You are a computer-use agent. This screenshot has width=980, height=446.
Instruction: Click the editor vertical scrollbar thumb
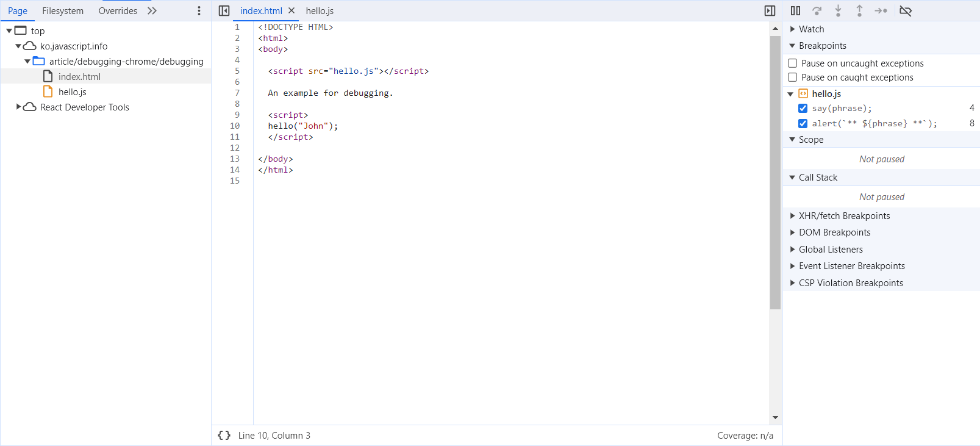point(775,173)
